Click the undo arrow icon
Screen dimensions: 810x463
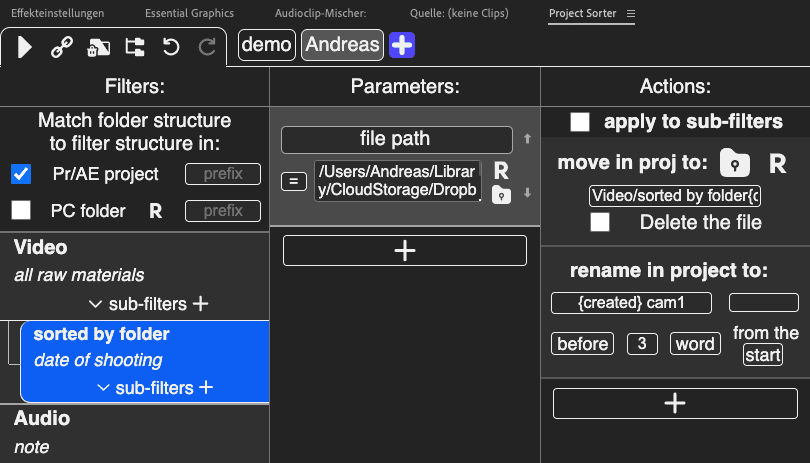[170, 46]
